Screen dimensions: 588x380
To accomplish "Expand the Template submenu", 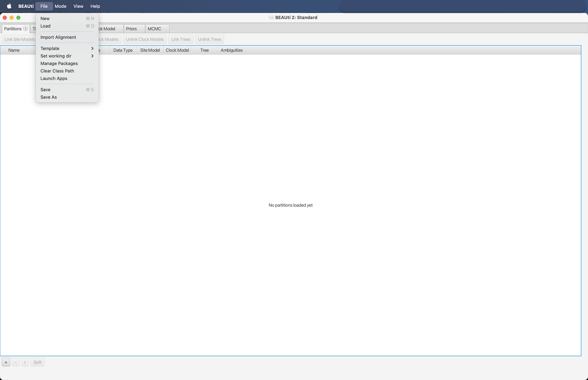I will 67,48.
